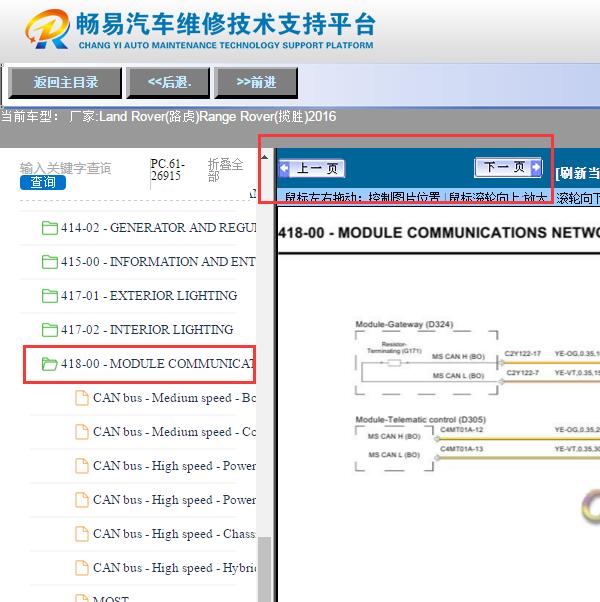Click folder icon of 417-02 Interior Lighting
This screenshot has width=600, height=602.
[50, 330]
